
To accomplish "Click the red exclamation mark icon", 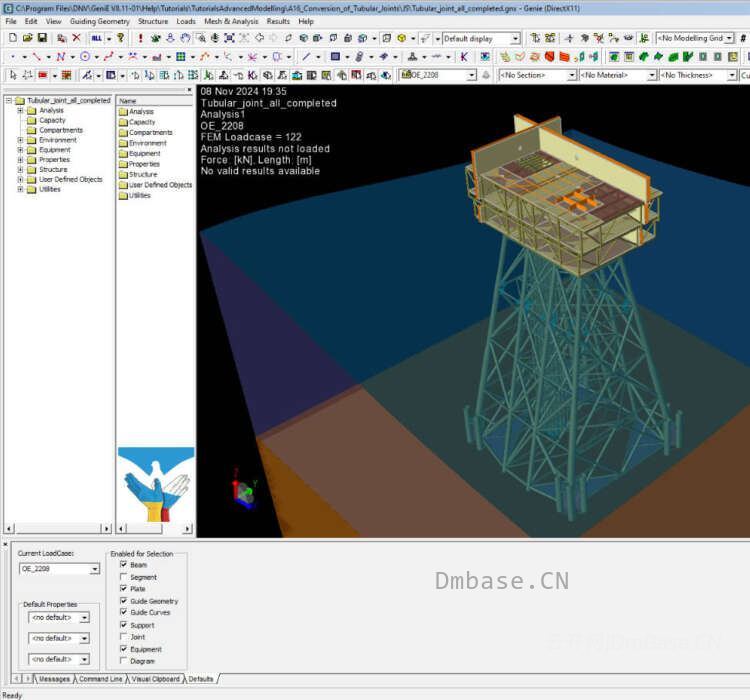I will tap(140, 38).
